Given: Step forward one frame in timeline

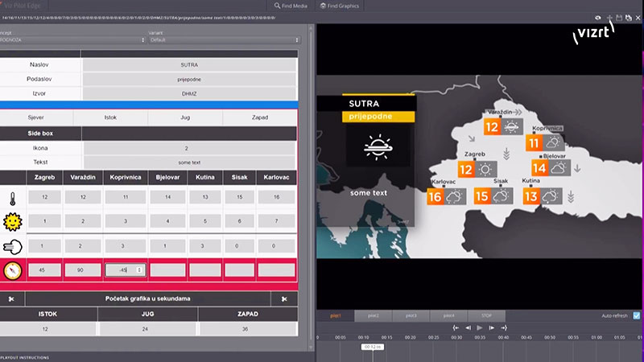Looking at the screenshot, I should pyautogui.click(x=492, y=327).
